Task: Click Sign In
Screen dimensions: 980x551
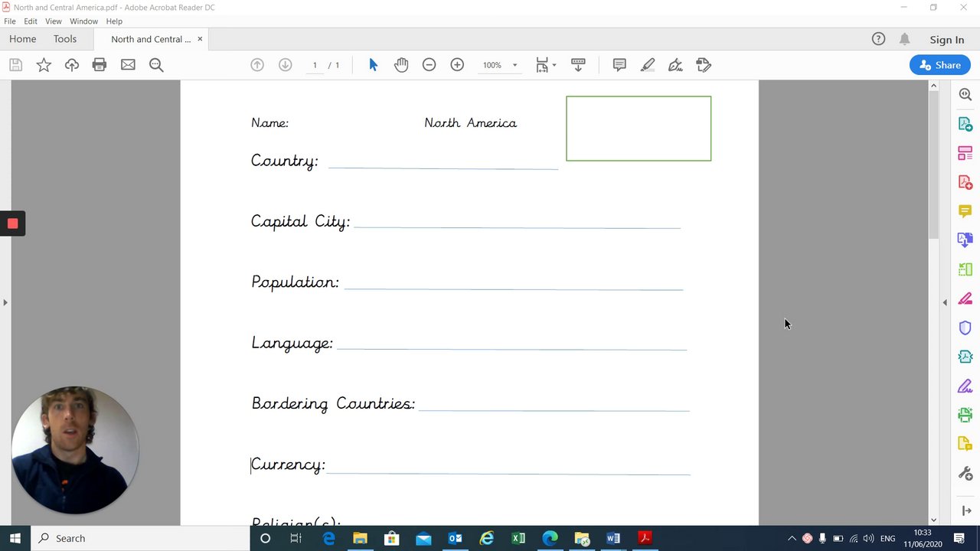Action: [x=947, y=40]
